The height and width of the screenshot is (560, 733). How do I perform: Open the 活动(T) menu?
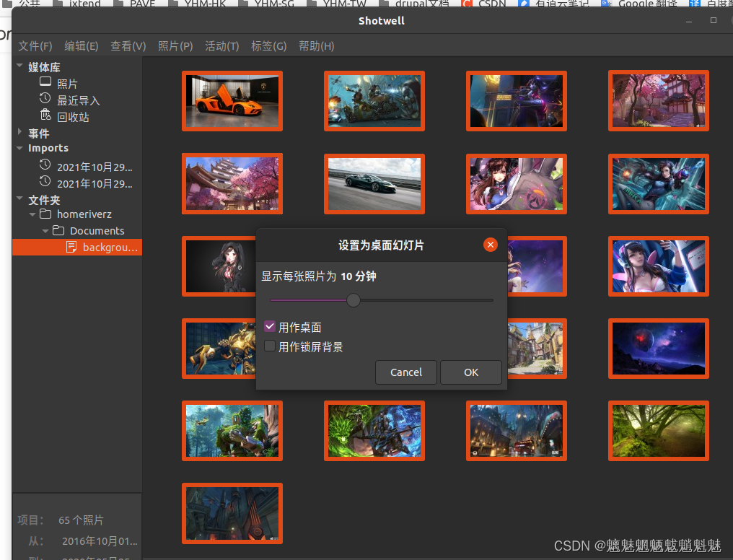(222, 46)
